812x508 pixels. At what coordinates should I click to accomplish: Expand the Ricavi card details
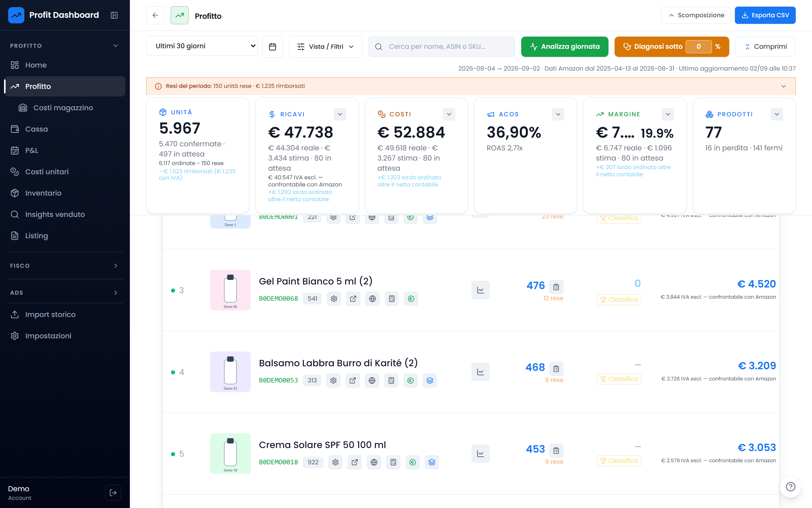tap(340, 114)
